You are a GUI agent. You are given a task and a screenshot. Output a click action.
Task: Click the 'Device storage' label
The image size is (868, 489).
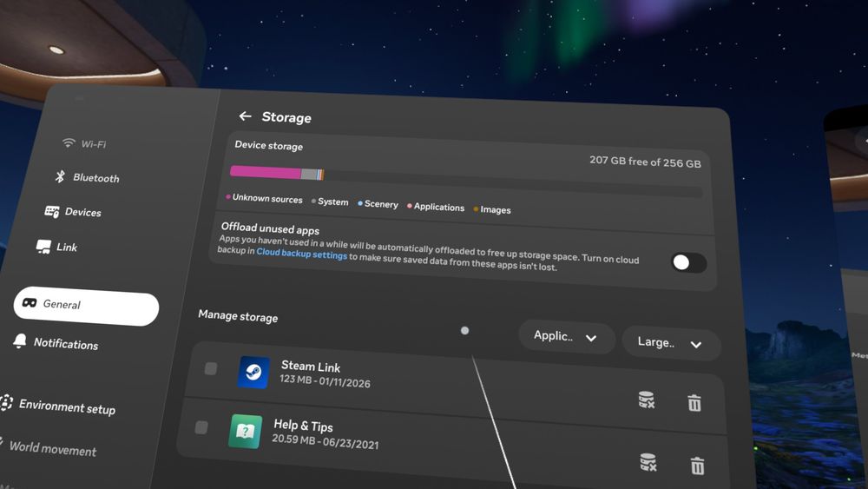268,146
